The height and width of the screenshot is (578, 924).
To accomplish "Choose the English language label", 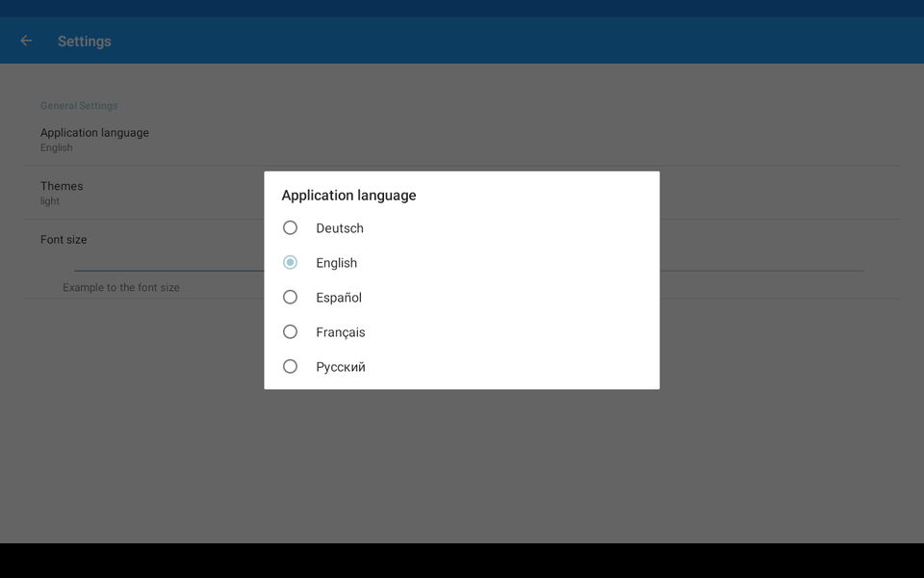I will coord(337,263).
